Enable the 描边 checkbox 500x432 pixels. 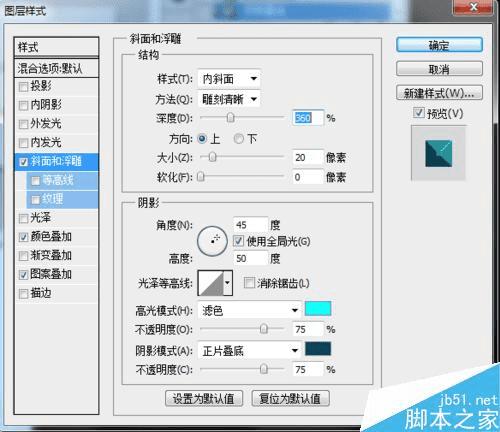click(x=23, y=294)
